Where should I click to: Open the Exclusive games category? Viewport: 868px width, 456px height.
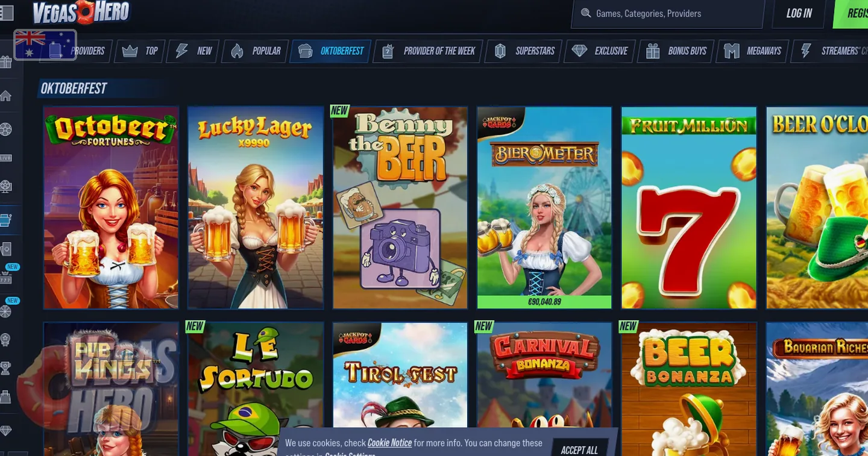tap(600, 51)
